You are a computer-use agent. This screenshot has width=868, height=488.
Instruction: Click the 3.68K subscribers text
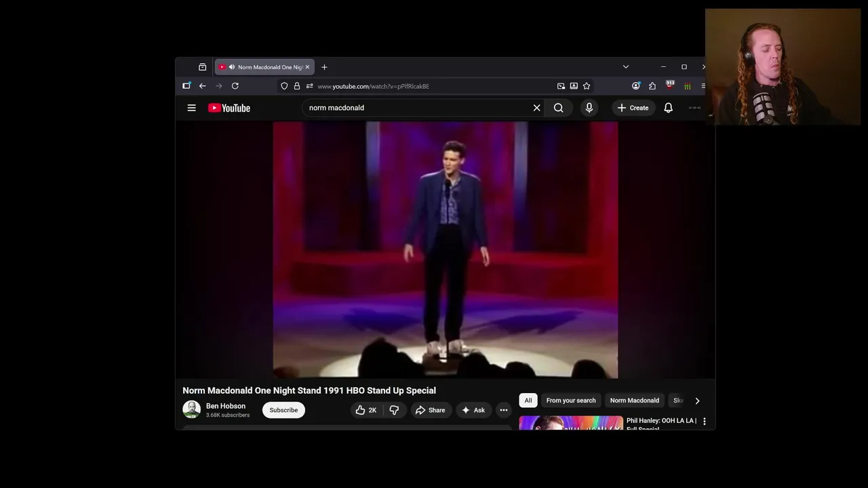[x=228, y=415]
